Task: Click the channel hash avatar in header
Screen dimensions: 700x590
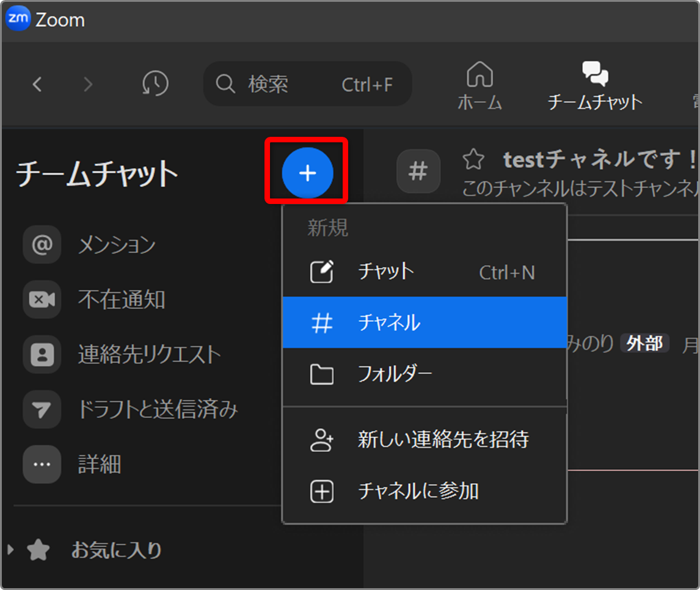Action: pyautogui.click(x=418, y=172)
